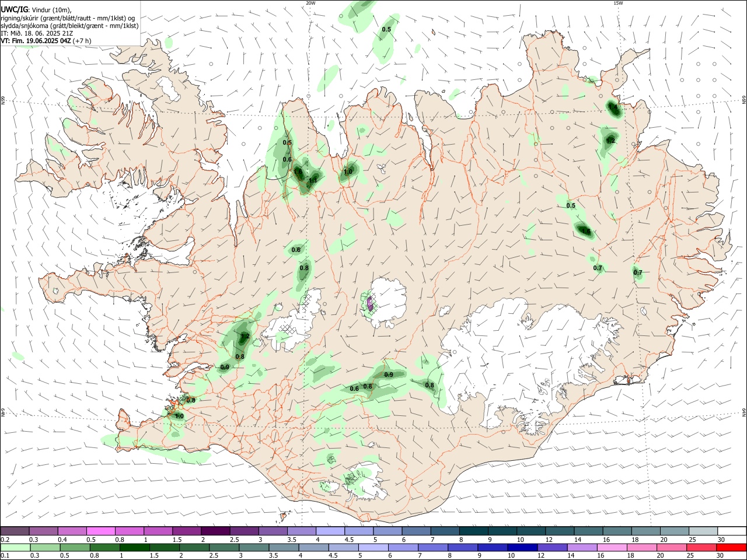747x560 pixels.
Task: Choose the violet snow swatch between 3 and 3.5
Action: [x=273, y=531]
